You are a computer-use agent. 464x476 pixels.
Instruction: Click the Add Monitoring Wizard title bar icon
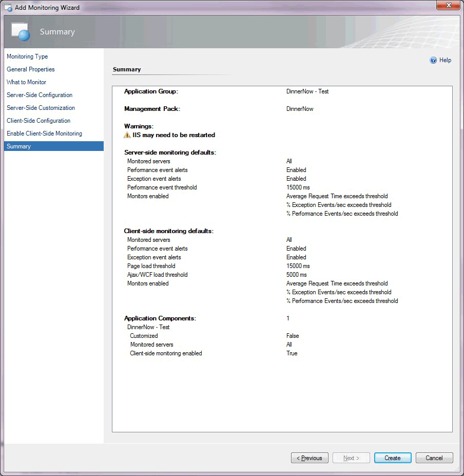click(x=7, y=7)
